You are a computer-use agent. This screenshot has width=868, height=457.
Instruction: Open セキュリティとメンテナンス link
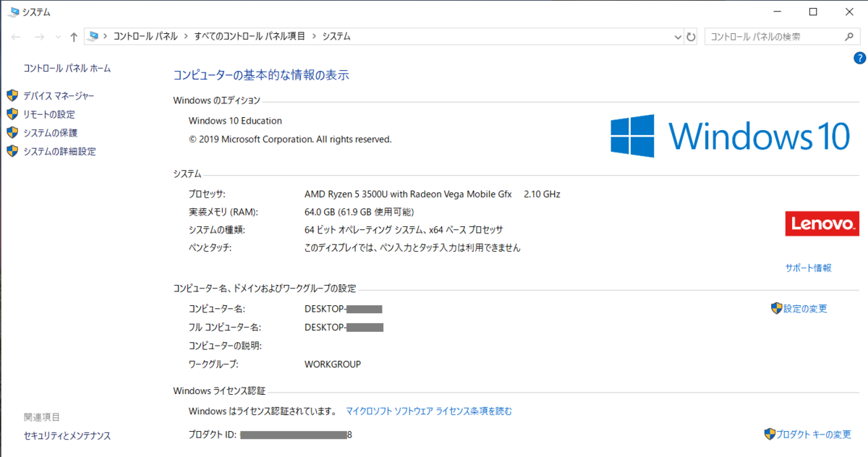tap(67, 436)
